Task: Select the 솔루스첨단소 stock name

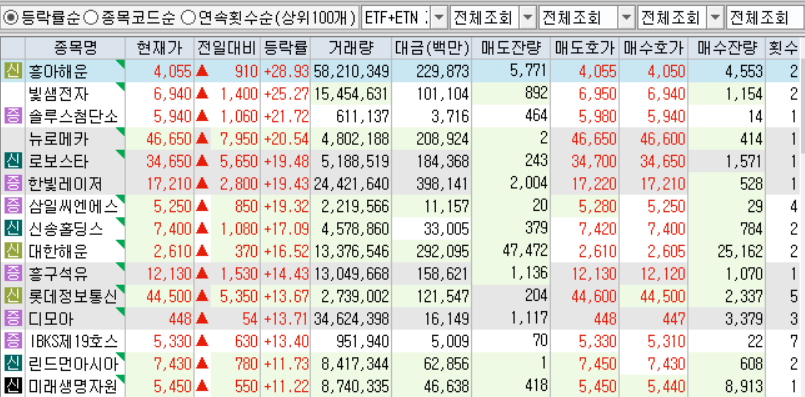Action: (x=73, y=117)
